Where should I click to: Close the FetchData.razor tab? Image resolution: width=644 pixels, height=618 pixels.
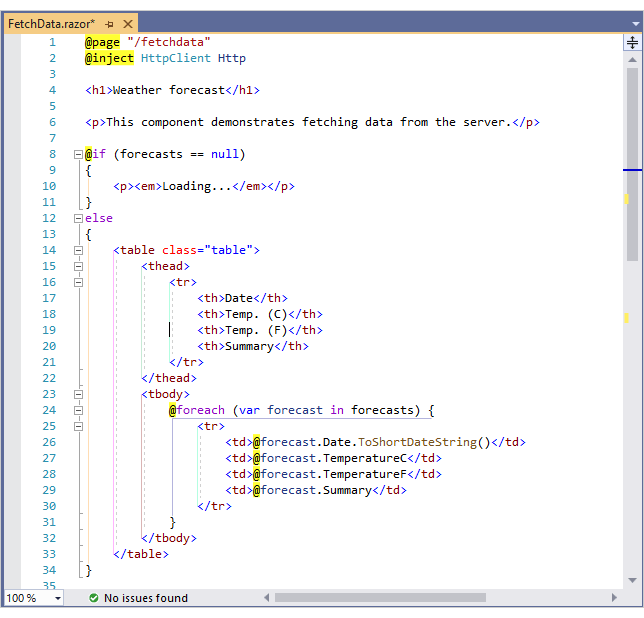pos(128,23)
